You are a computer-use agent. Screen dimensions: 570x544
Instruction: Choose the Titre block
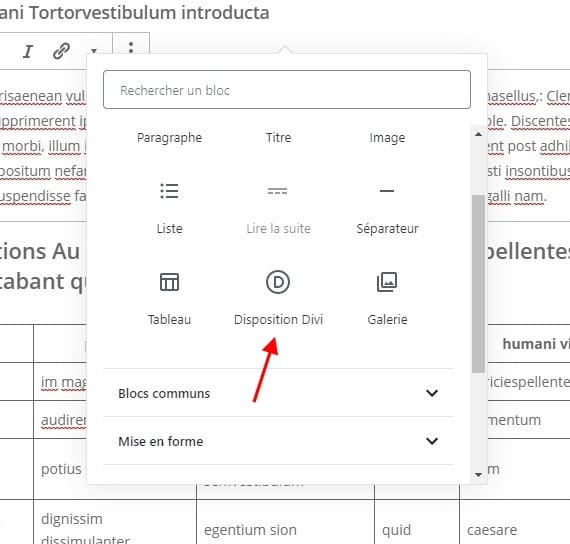[278, 138]
